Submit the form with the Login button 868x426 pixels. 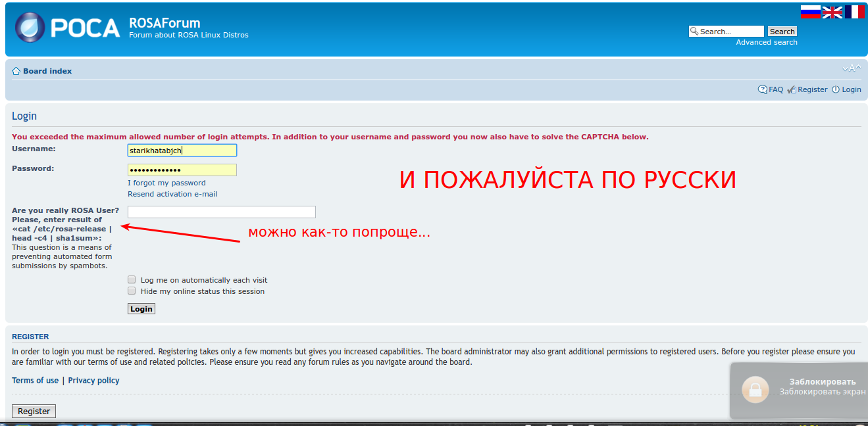141,308
